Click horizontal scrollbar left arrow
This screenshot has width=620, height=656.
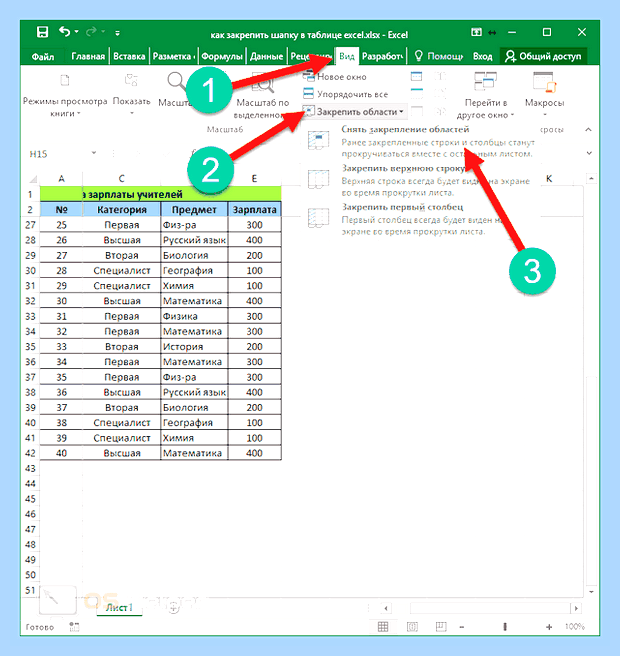click(386, 608)
